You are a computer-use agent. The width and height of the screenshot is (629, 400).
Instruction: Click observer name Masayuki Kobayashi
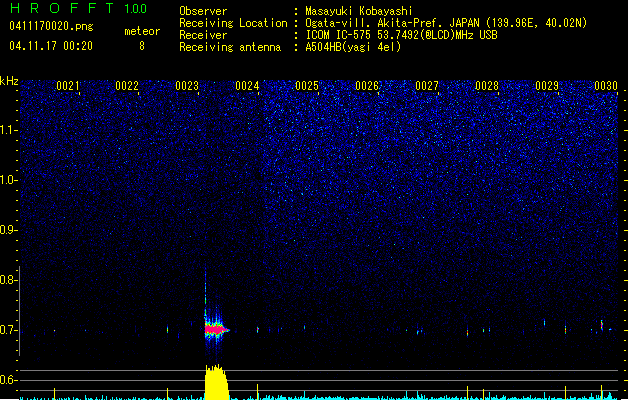click(359, 11)
